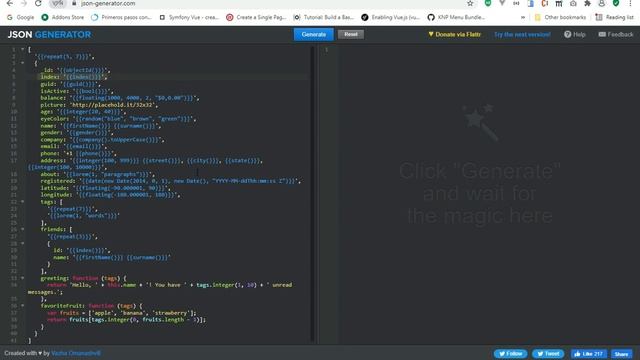Image resolution: width=640 pixels, height=360 pixels.
Task: Click the phone line in the editor
Action: (78, 153)
